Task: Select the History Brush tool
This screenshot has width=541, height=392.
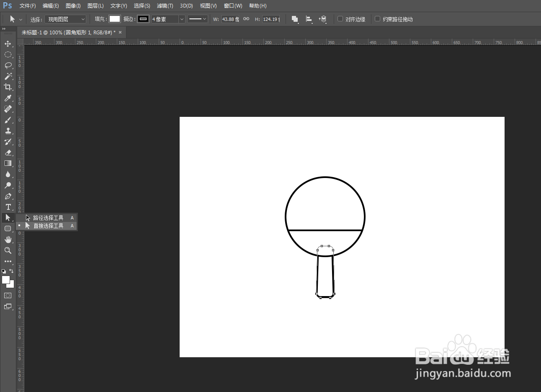Action: click(8, 142)
